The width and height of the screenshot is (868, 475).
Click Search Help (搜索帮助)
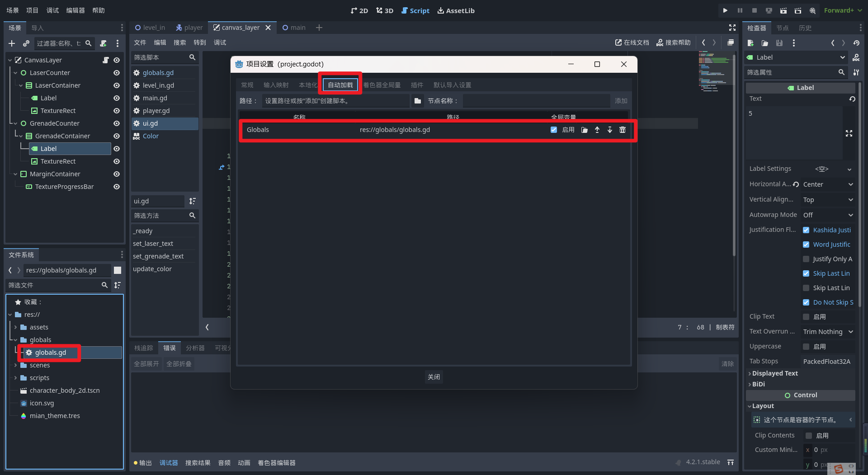click(674, 42)
